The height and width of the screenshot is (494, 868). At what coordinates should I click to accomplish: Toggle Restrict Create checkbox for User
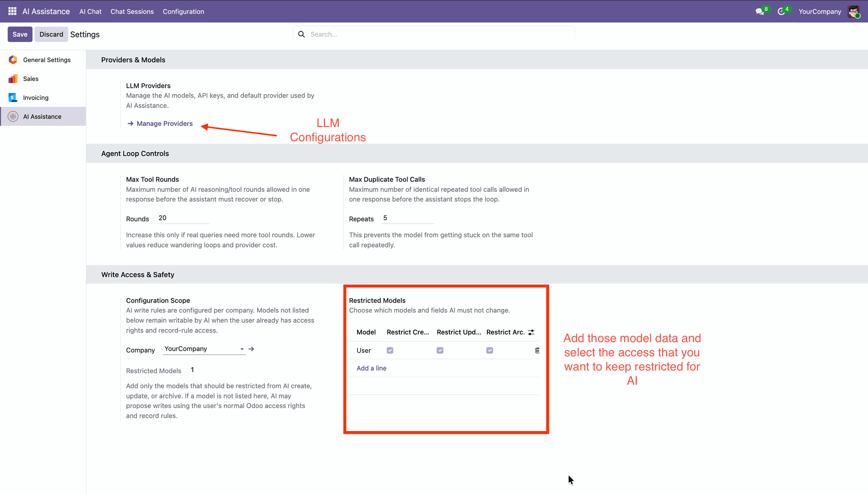click(390, 351)
